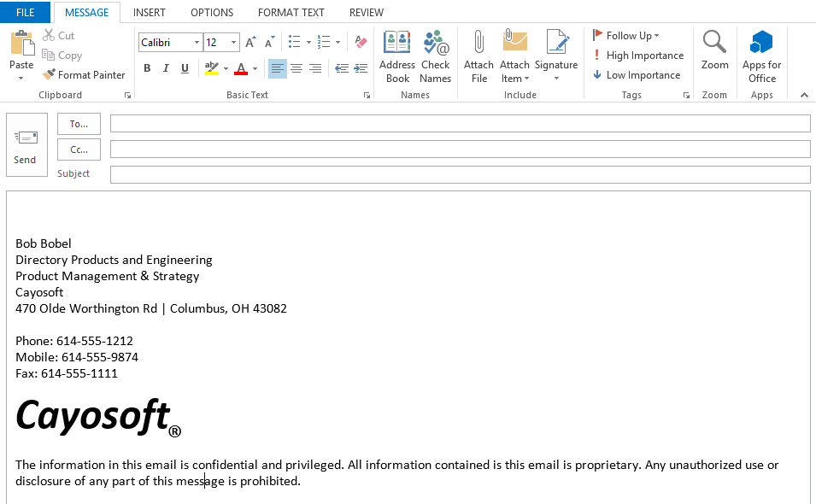Toggle align left formatting
The width and height of the screenshot is (816, 504).
pos(278,68)
